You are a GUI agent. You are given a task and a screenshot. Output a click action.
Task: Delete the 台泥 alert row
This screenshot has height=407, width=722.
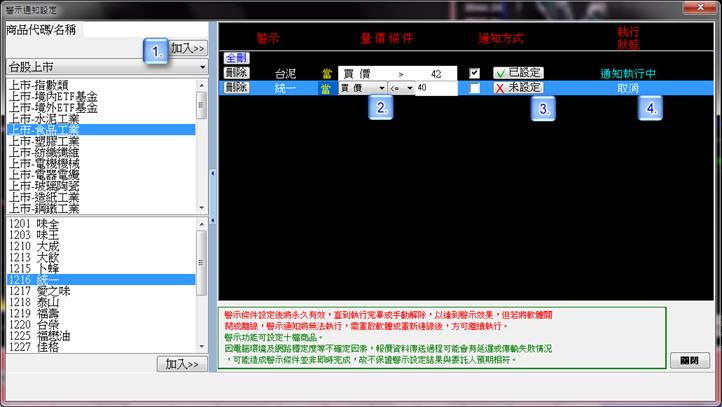point(236,73)
